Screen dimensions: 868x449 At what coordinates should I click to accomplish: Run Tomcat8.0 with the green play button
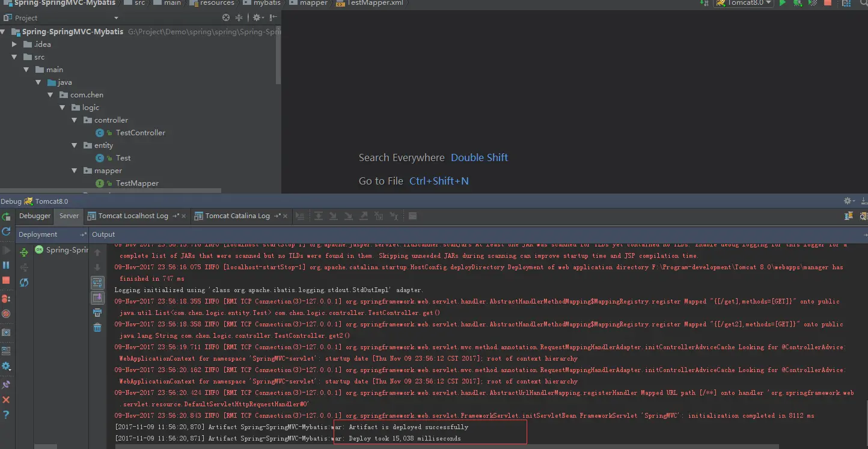click(x=783, y=3)
